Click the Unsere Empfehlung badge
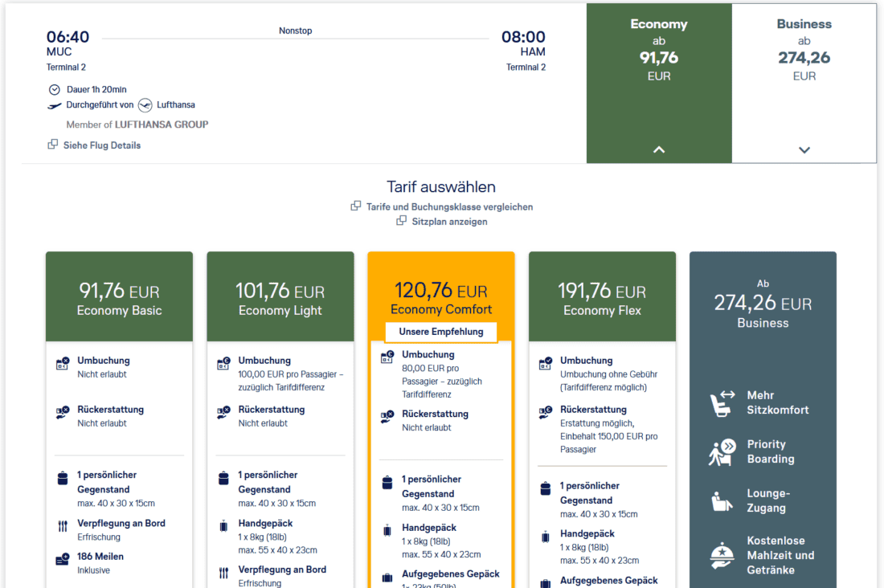884x588 pixels. (441, 332)
